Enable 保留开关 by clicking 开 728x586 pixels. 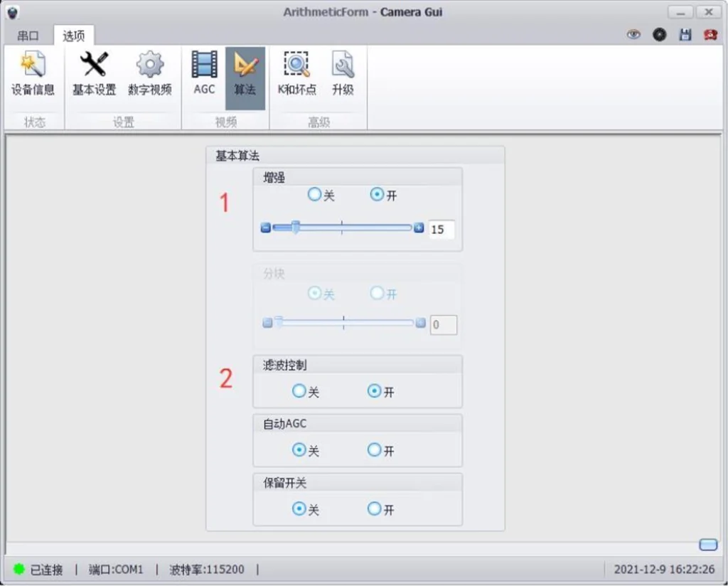click(x=373, y=509)
